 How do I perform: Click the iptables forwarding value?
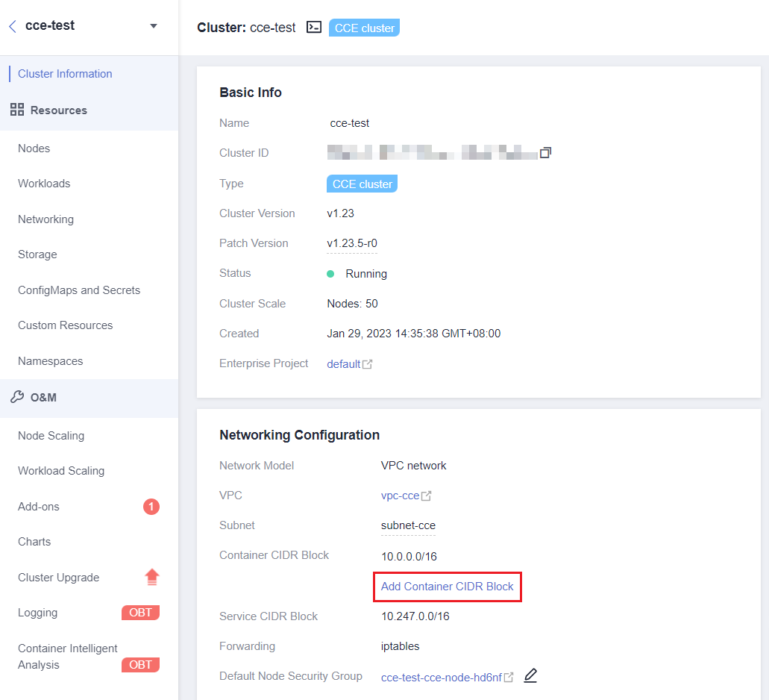400,646
